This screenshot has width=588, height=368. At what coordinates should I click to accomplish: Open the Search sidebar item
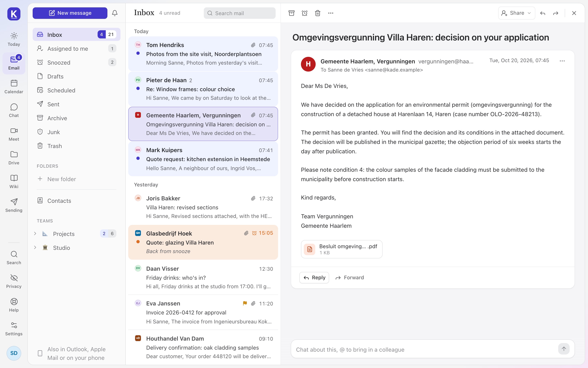coord(14,258)
